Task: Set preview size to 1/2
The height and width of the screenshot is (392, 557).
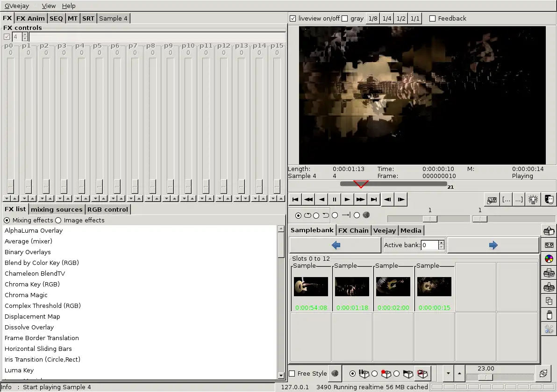Action: 401,19
